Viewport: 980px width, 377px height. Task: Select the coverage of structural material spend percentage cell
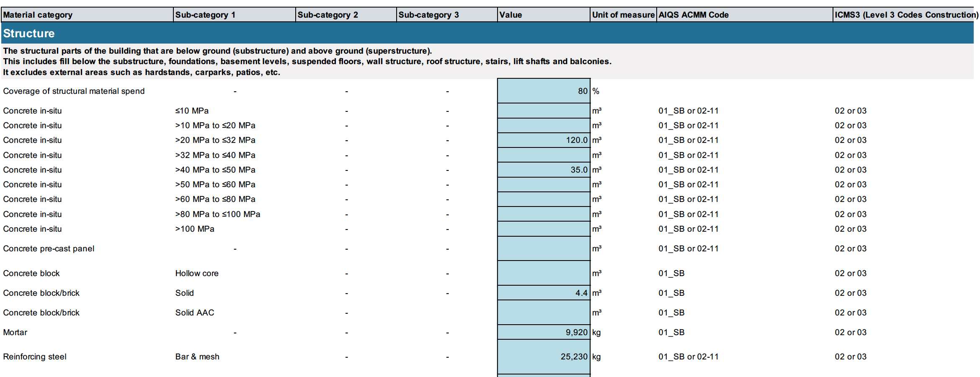[x=543, y=91]
